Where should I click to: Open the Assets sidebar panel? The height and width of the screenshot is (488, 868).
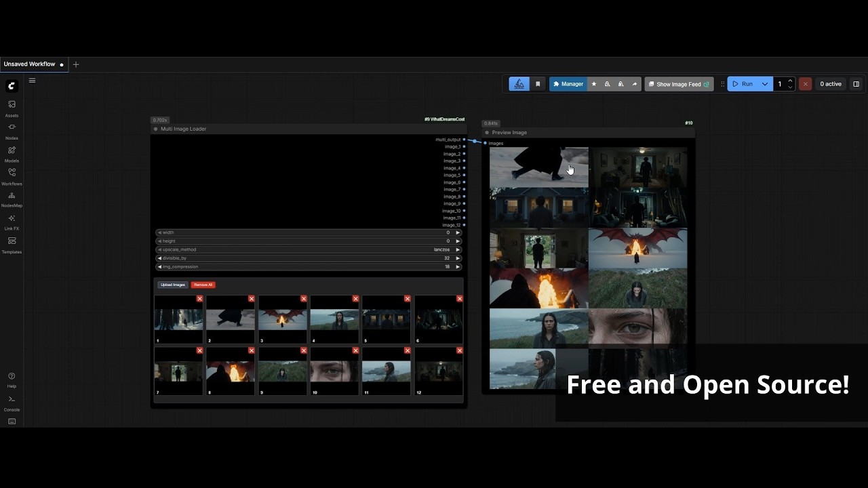pyautogui.click(x=12, y=108)
